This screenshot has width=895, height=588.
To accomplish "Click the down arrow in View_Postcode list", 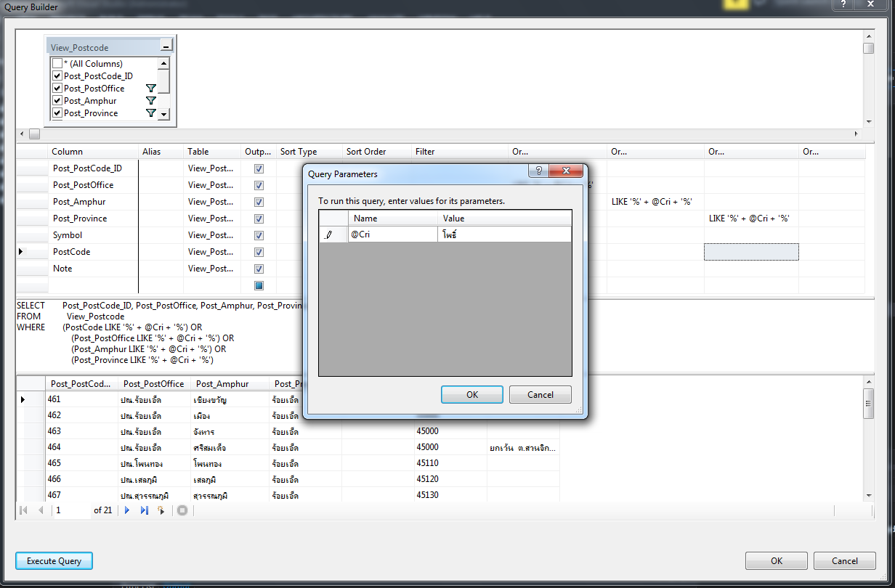I will point(163,114).
